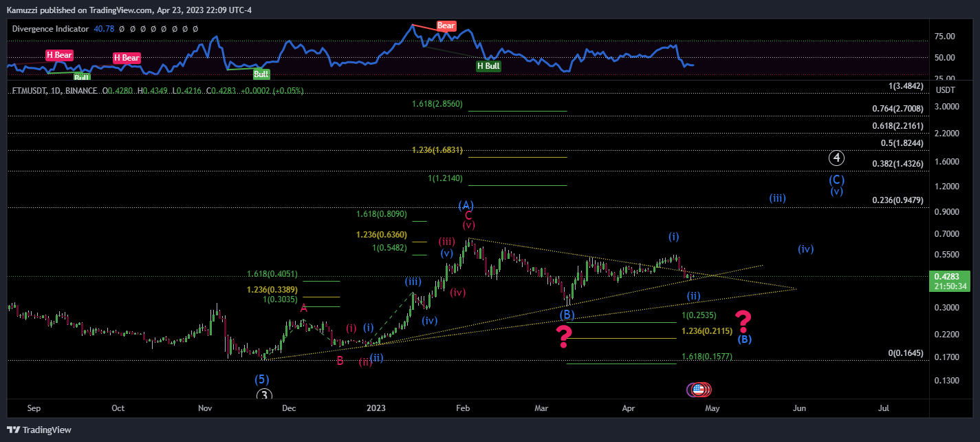980x442 pixels.
Task: Click the Jul date on time axis
Action: [x=884, y=408]
